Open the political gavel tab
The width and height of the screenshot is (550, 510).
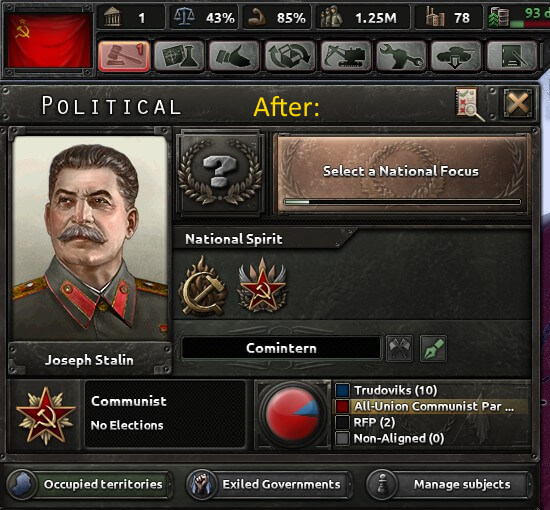[x=124, y=56]
